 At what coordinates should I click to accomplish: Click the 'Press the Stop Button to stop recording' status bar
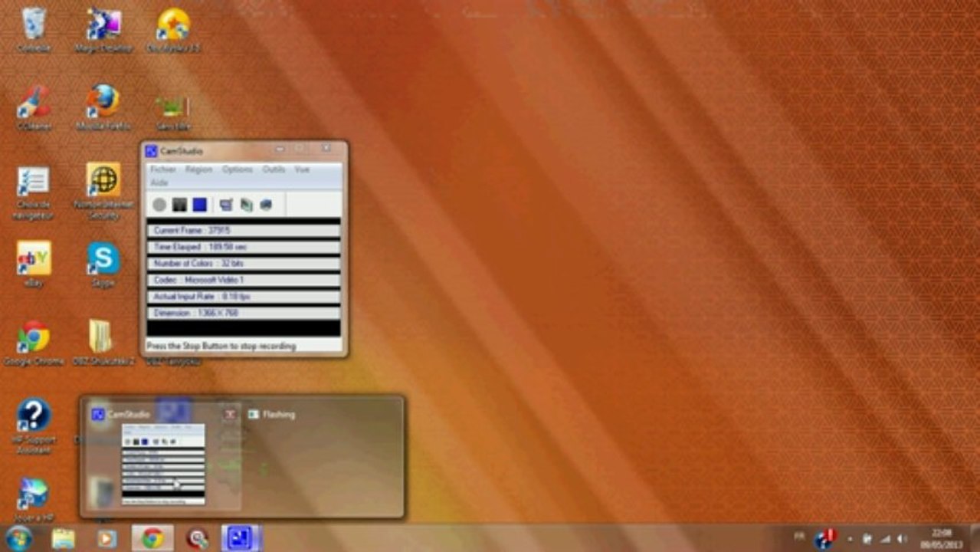243,346
